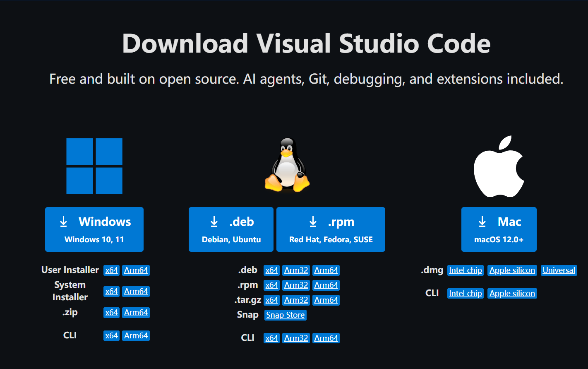The width and height of the screenshot is (588, 369).
Task: Click the Windows logo icon
Action: pos(94,166)
